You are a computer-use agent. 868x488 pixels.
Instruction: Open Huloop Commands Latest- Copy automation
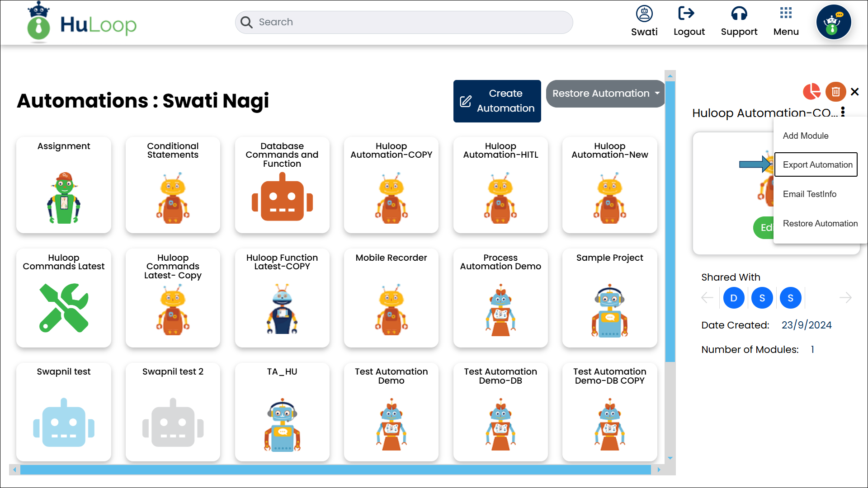(173, 298)
